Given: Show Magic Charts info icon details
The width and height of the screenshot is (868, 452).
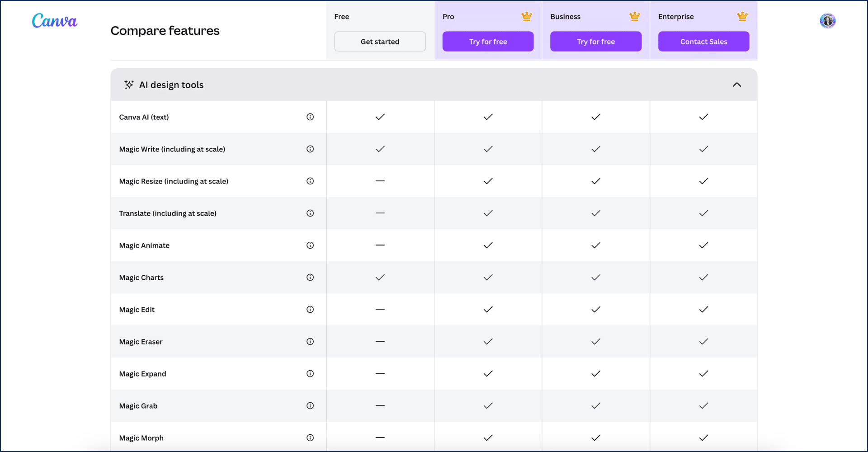Looking at the screenshot, I should tap(310, 278).
